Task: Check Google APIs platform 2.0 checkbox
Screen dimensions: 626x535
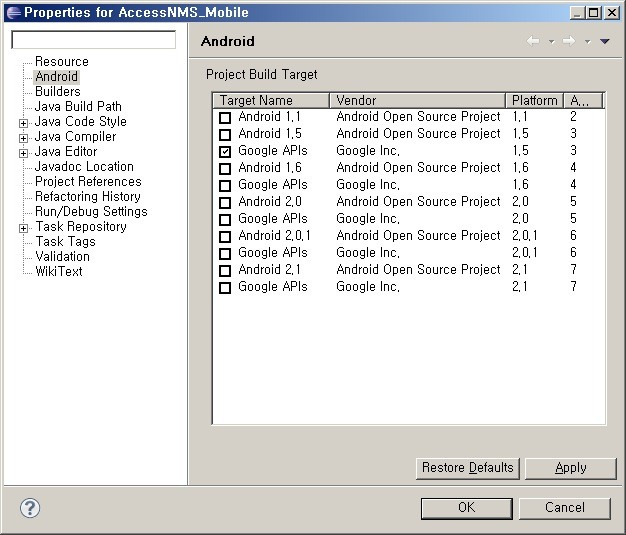Action: point(225,219)
